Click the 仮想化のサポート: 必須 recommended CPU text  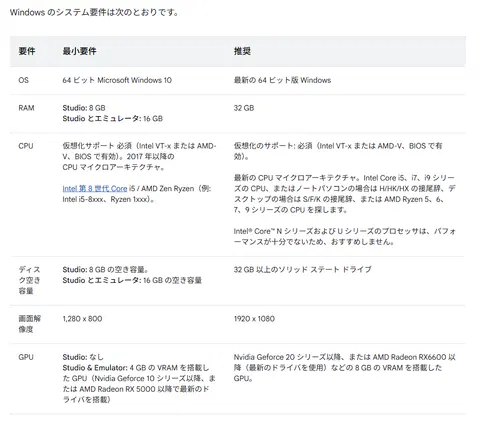338,151
